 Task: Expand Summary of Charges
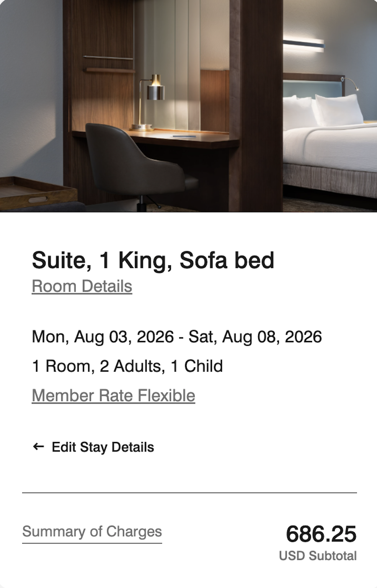(92, 532)
